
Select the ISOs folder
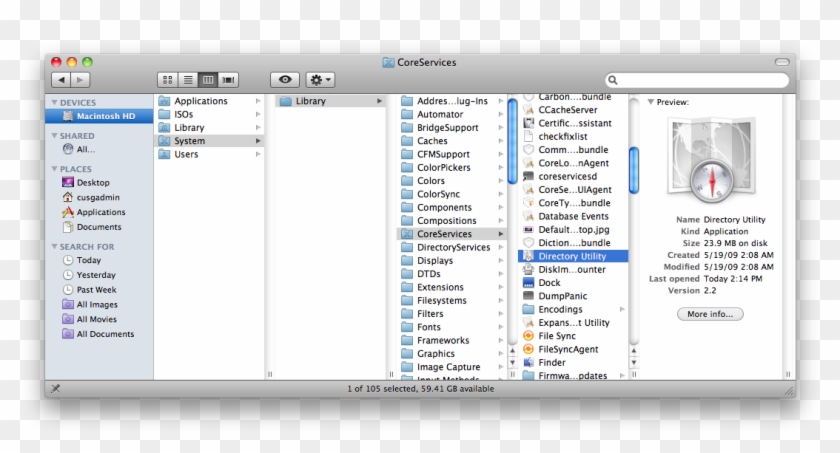point(209,114)
